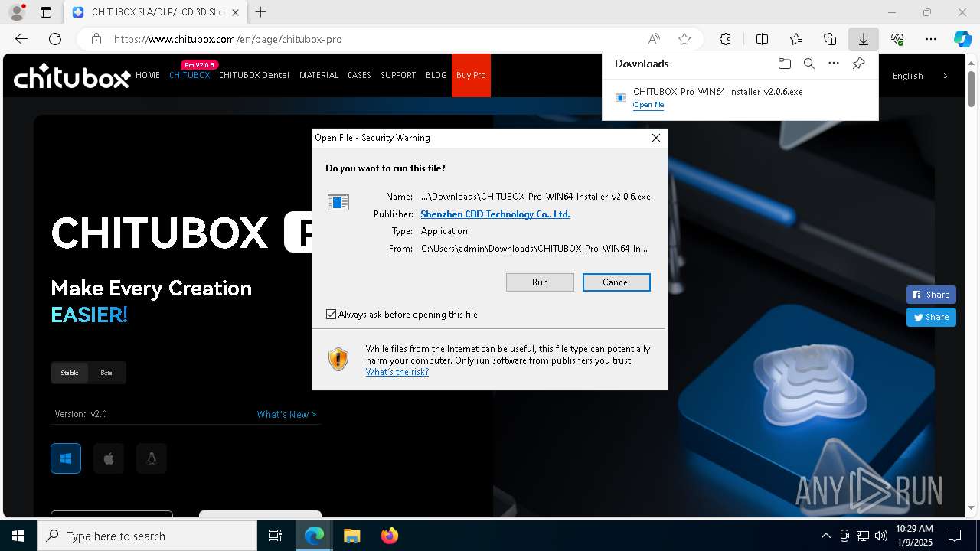Click Cancel in the Security Warning

616,282
